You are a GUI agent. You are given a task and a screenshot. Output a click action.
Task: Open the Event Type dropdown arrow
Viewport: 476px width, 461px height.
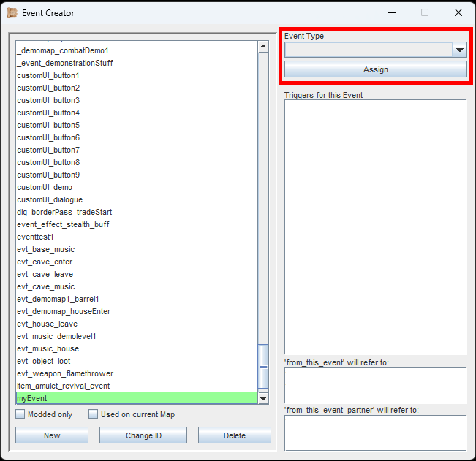tap(459, 50)
